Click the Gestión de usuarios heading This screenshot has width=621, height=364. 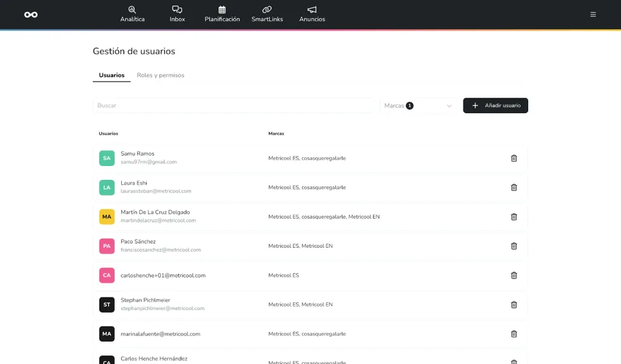click(x=134, y=51)
